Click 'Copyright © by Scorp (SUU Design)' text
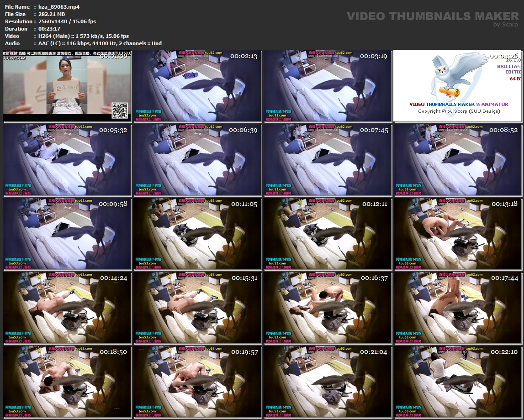The image size is (524, 420). click(459, 111)
